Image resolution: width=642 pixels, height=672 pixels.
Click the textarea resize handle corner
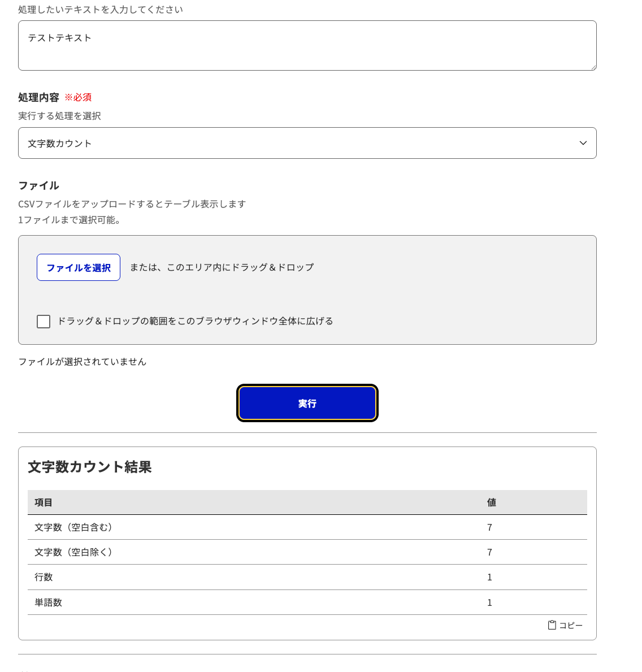click(594, 68)
